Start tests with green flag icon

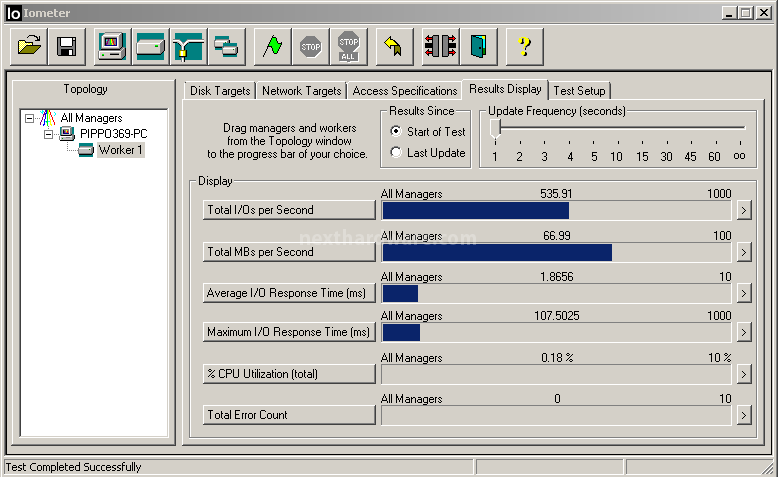point(272,47)
